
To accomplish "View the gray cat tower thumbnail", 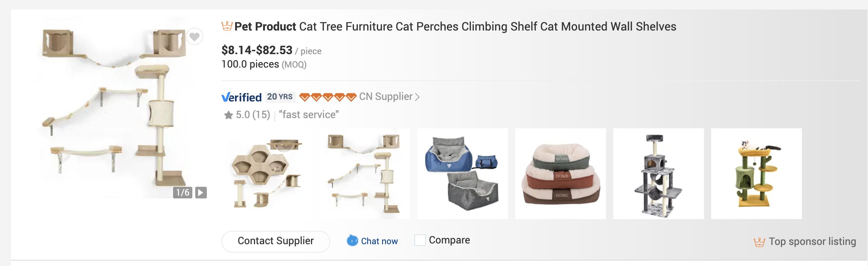I will (659, 174).
